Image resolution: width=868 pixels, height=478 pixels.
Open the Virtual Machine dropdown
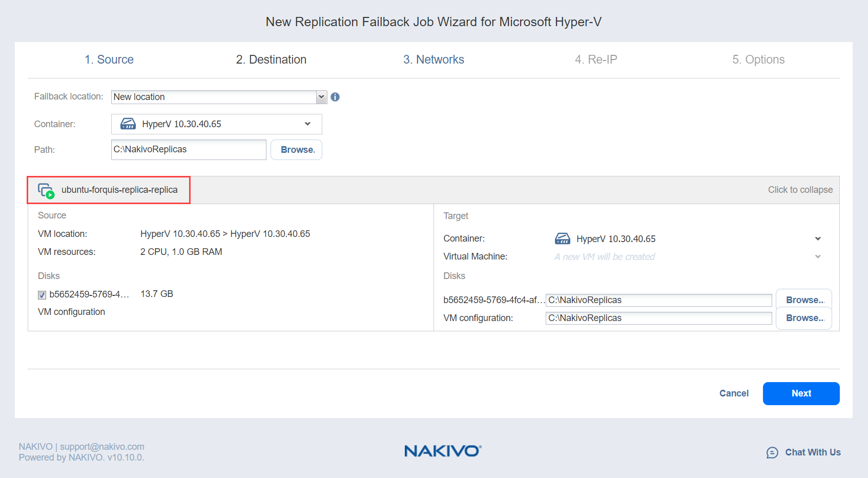click(x=818, y=257)
